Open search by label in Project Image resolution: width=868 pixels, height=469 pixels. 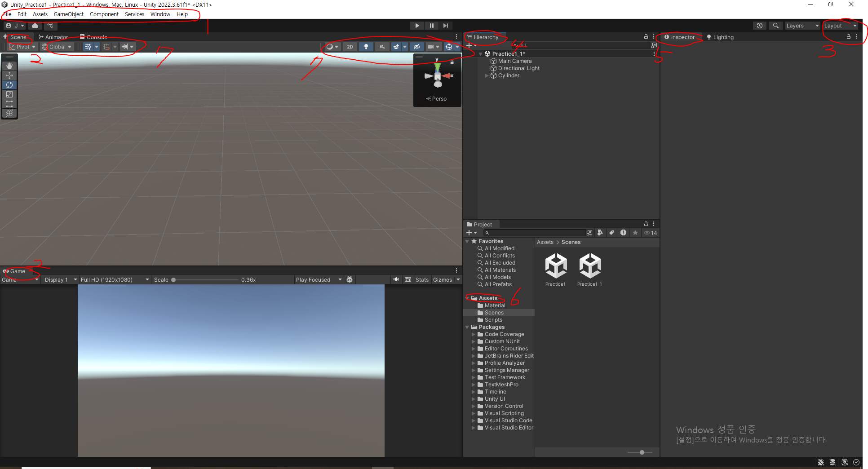[611, 233]
